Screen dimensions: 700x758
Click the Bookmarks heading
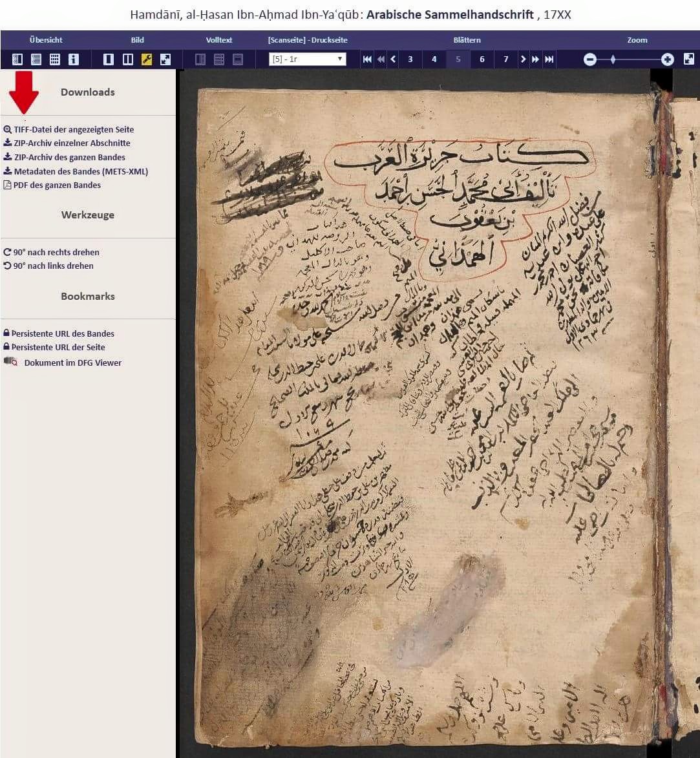pos(88,297)
